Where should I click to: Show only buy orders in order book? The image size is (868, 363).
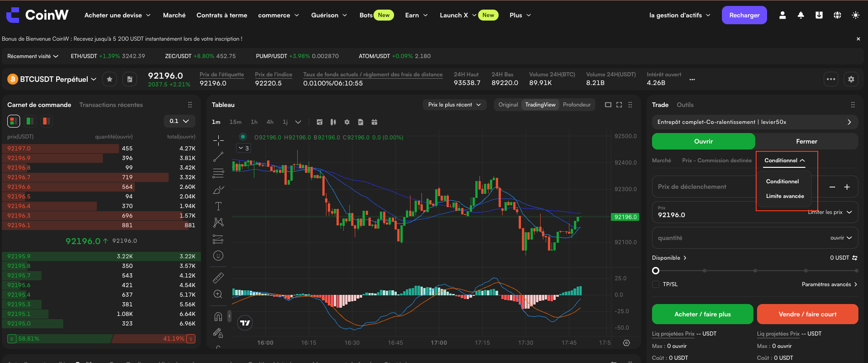(30, 121)
